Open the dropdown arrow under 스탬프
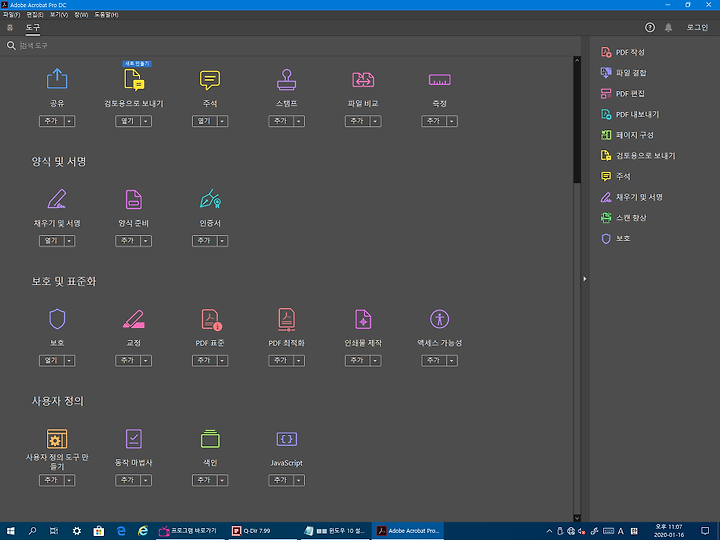This screenshot has height=540, width=720. (x=299, y=121)
